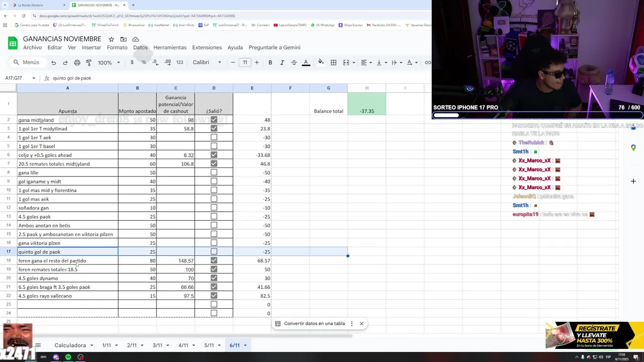
Task: Open the Google Sheets home icon
Action: click(13, 43)
